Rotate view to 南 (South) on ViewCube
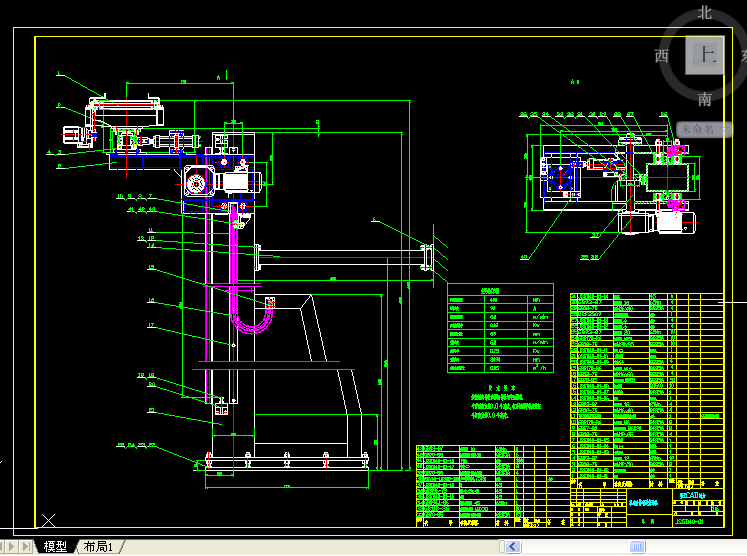This screenshot has height=556, width=747. coord(705,99)
